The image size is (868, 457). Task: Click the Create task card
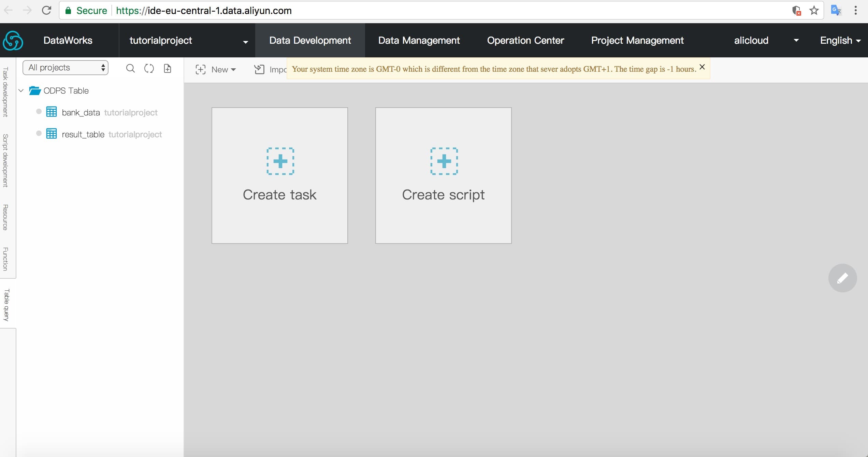280,176
